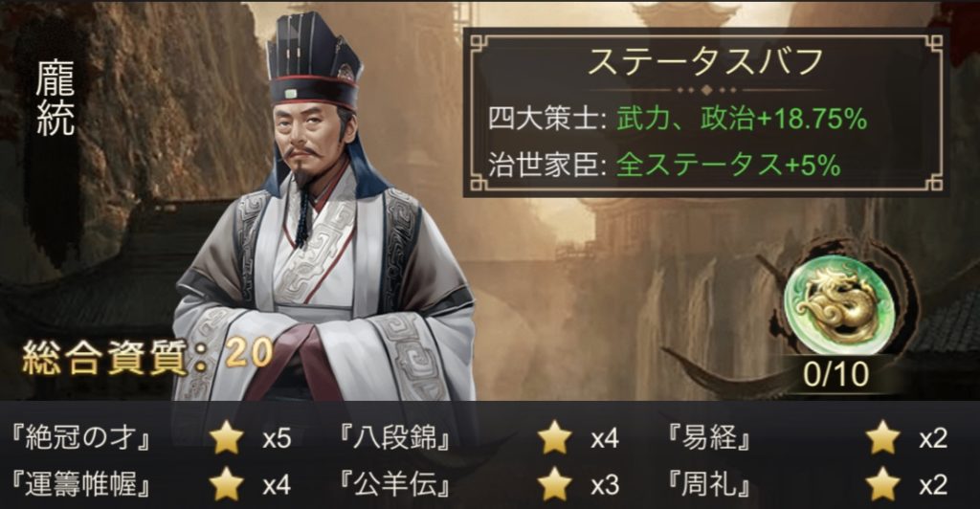The width and height of the screenshot is (980, 509).
Task: Open the 絶冠の才 skill entry
Action: pyautogui.click(x=81, y=438)
